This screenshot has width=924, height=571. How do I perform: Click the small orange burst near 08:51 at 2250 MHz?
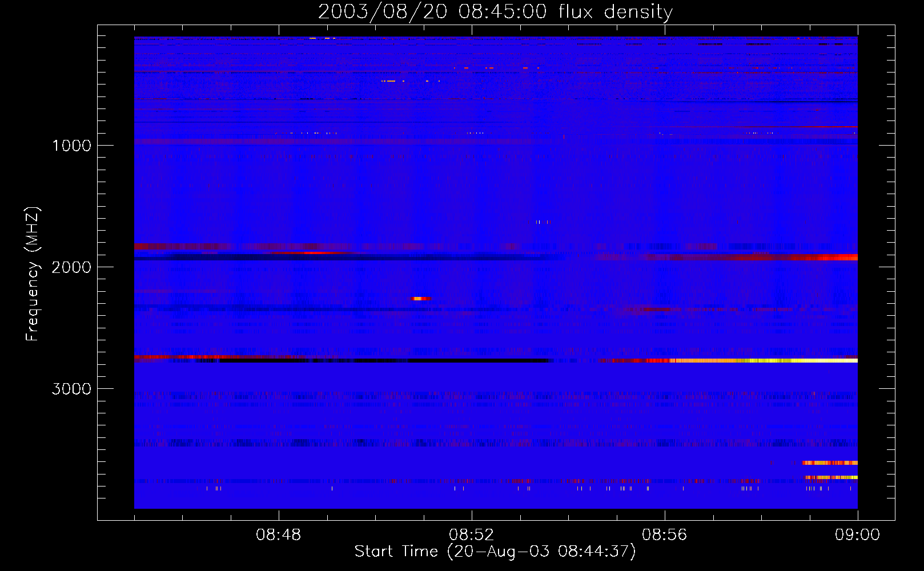pyautogui.click(x=421, y=298)
